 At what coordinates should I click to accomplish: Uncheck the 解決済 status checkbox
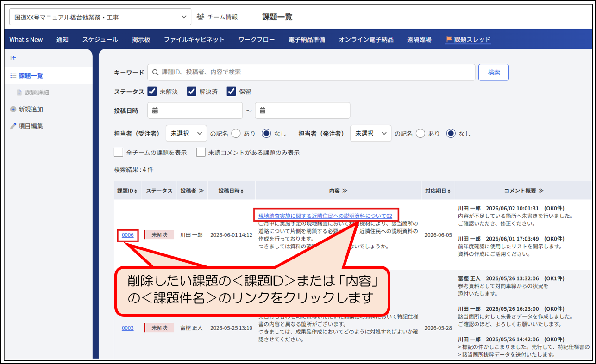coord(192,92)
